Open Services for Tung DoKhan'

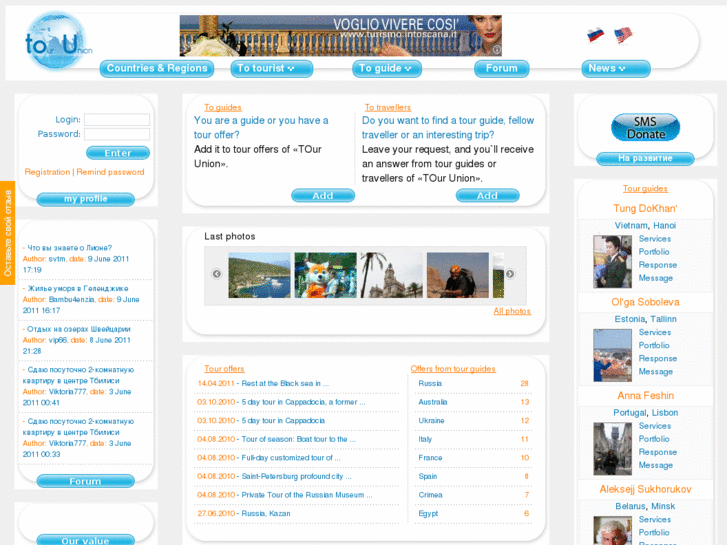[x=655, y=239]
